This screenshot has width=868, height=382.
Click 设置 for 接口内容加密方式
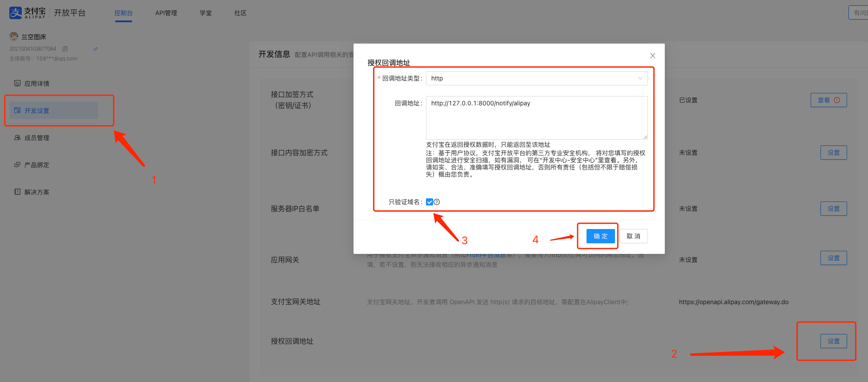834,153
